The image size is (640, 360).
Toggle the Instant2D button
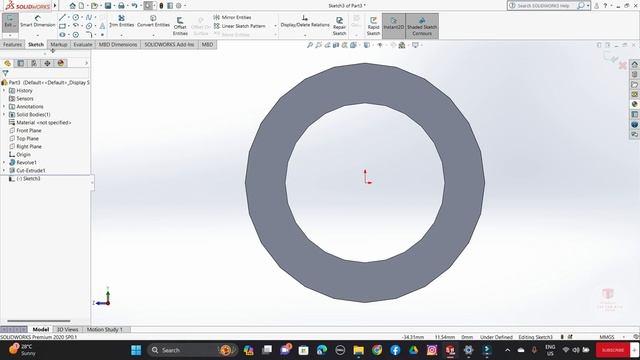[x=393, y=26]
